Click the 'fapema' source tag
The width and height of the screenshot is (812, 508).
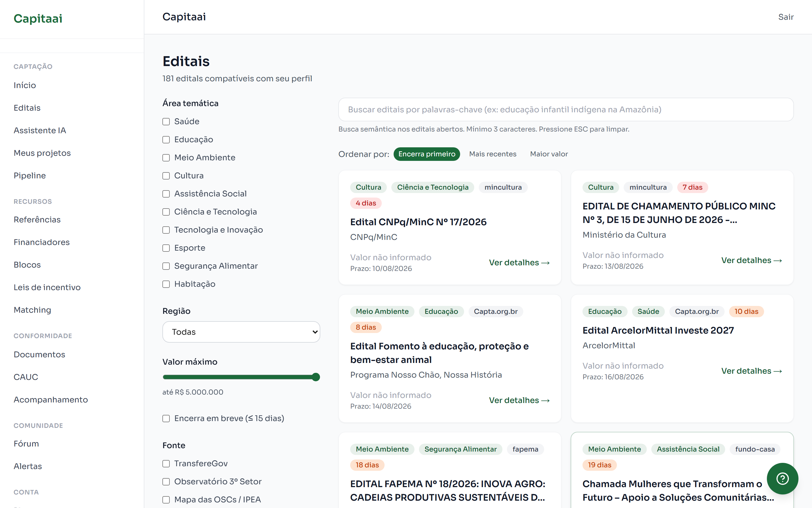coord(525,449)
